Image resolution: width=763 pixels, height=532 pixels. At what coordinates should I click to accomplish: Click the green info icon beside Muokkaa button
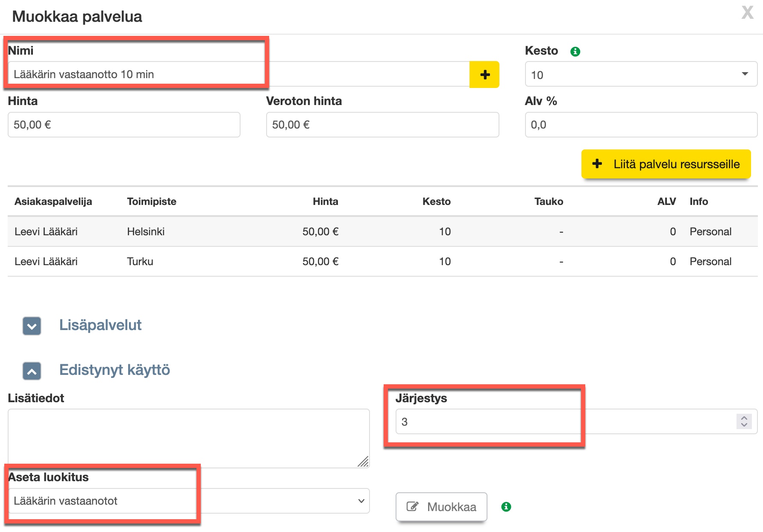[x=506, y=507]
